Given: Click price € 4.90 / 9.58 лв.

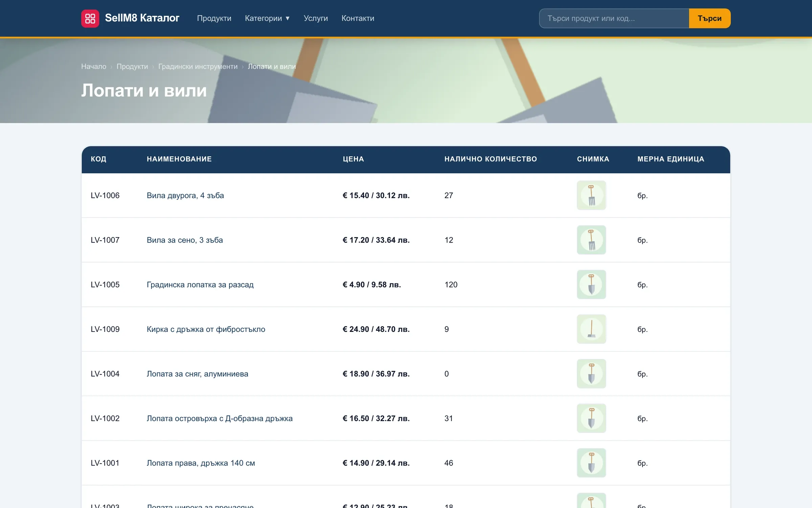Looking at the screenshot, I should click(x=372, y=284).
